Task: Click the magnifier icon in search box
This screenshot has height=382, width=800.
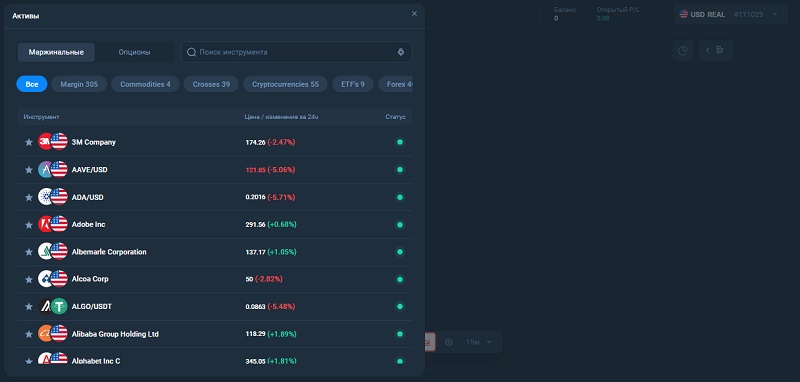Action: (191, 52)
